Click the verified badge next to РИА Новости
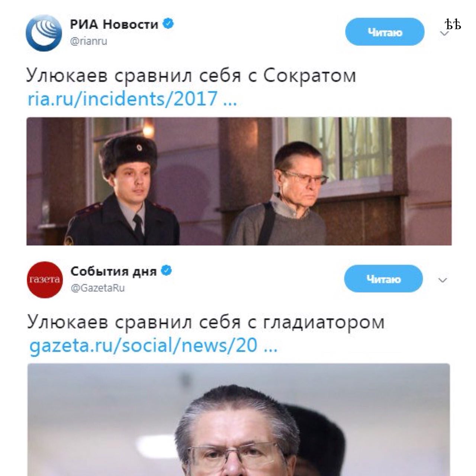 pos(169,24)
